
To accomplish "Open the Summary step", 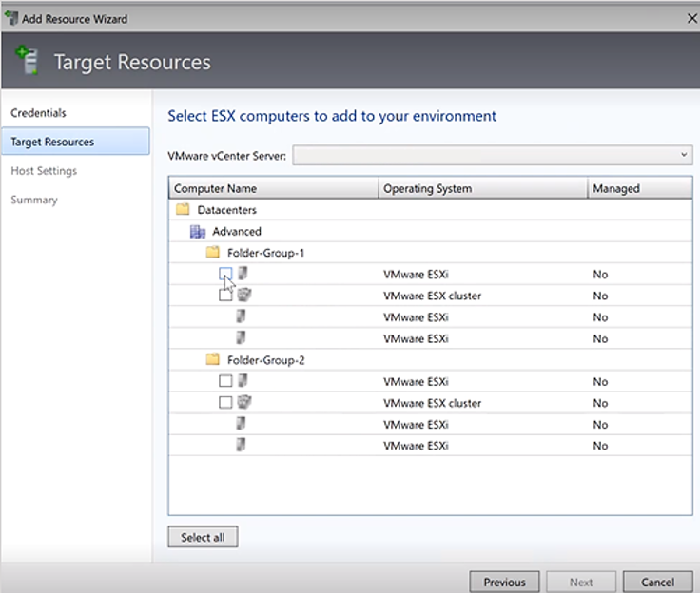I will (34, 200).
